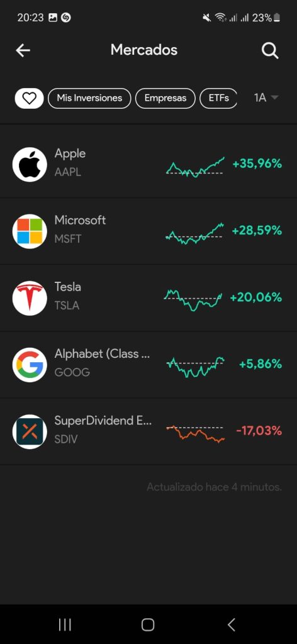
Task: Tap the Apple logo icon
Action: 30,164
